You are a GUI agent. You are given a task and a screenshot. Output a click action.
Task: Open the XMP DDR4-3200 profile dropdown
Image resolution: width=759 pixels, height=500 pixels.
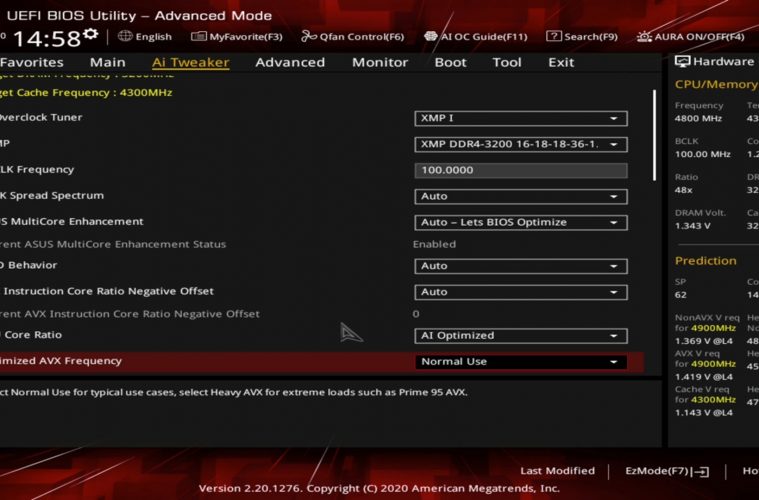[x=521, y=145]
